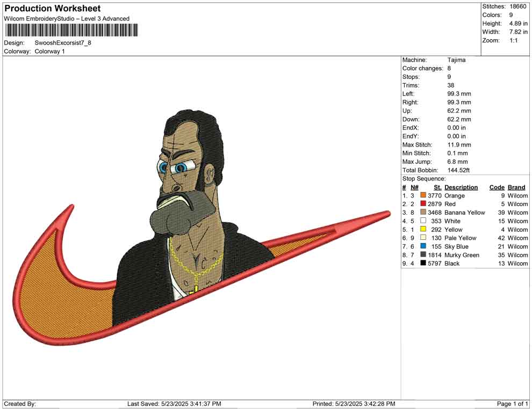Click the barcode under the studio name

71,30
